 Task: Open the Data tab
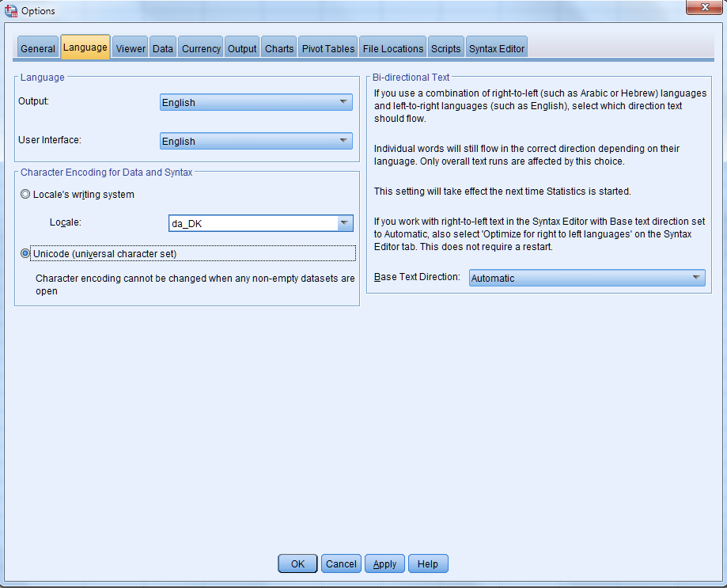pos(163,48)
